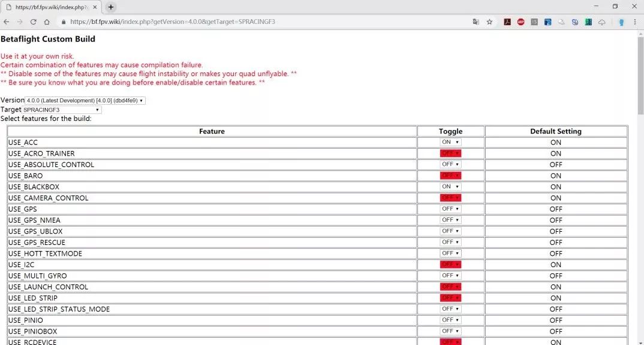Go back using the browser back arrow
The width and height of the screenshot is (644, 345).
pyautogui.click(x=7, y=22)
